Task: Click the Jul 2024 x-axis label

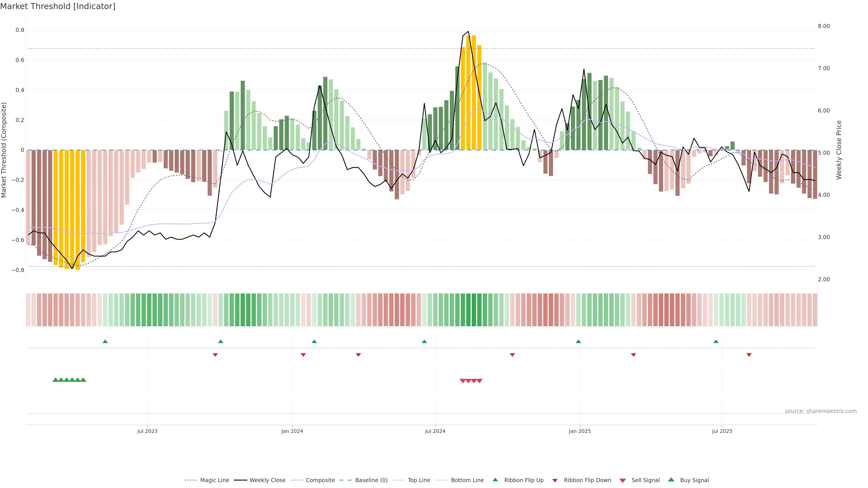Action: click(435, 431)
